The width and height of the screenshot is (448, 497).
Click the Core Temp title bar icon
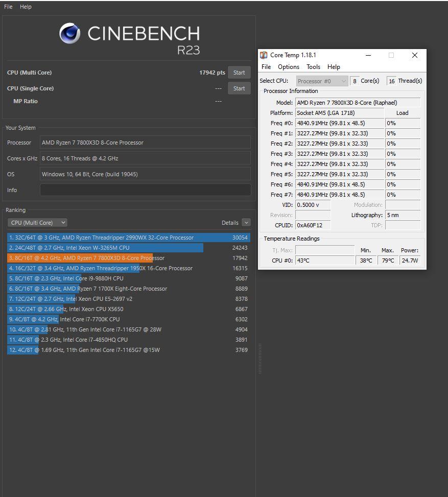coord(264,55)
